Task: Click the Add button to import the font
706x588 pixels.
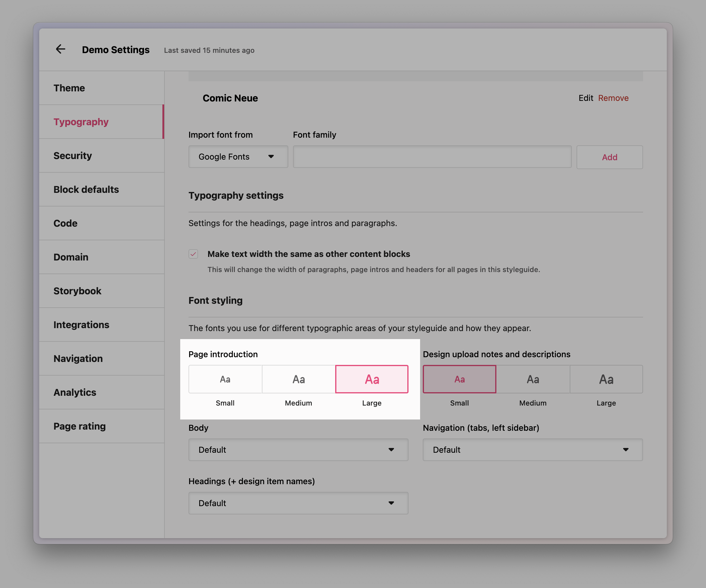Action: 610,157
